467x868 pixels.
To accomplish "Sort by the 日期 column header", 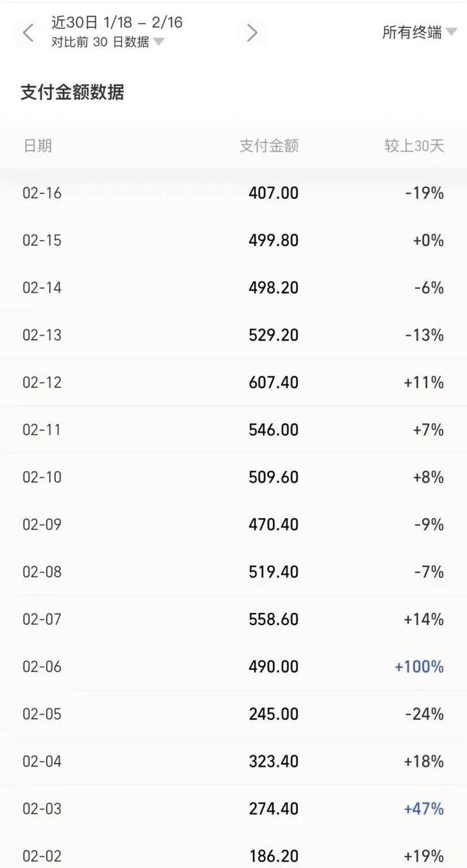I will tap(38, 145).
